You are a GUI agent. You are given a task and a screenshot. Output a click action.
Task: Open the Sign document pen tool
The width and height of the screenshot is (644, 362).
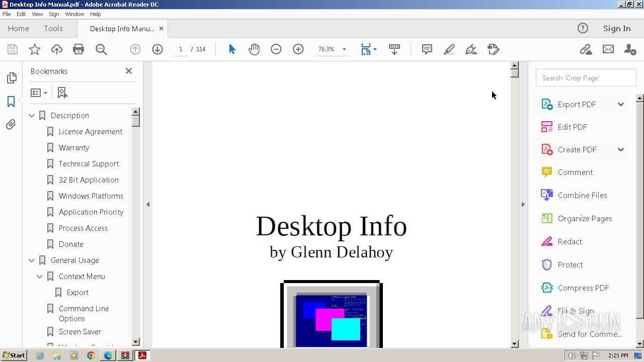(471, 49)
